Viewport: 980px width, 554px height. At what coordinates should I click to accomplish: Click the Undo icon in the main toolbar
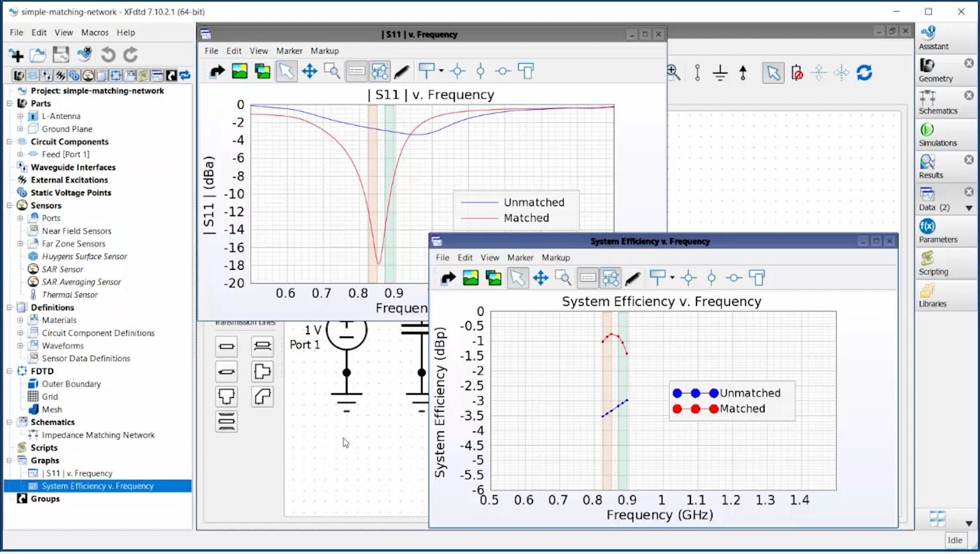click(x=108, y=54)
